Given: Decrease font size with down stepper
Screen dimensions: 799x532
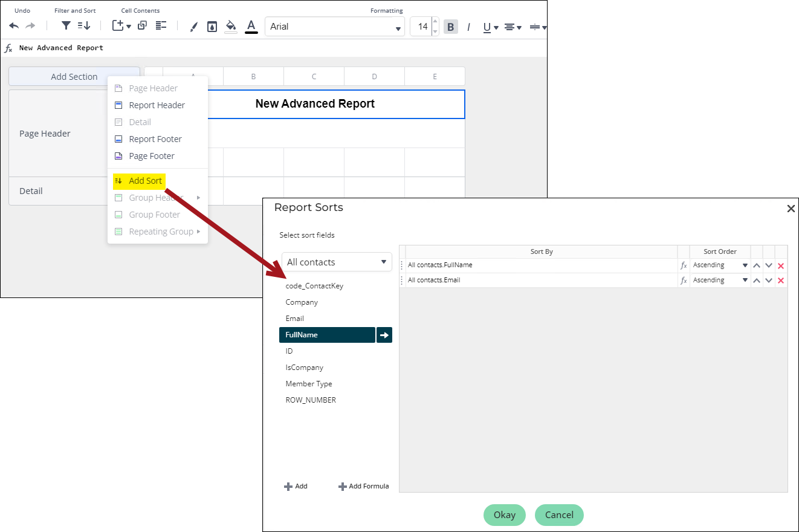Looking at the screenshot, I should coord(435,31).
